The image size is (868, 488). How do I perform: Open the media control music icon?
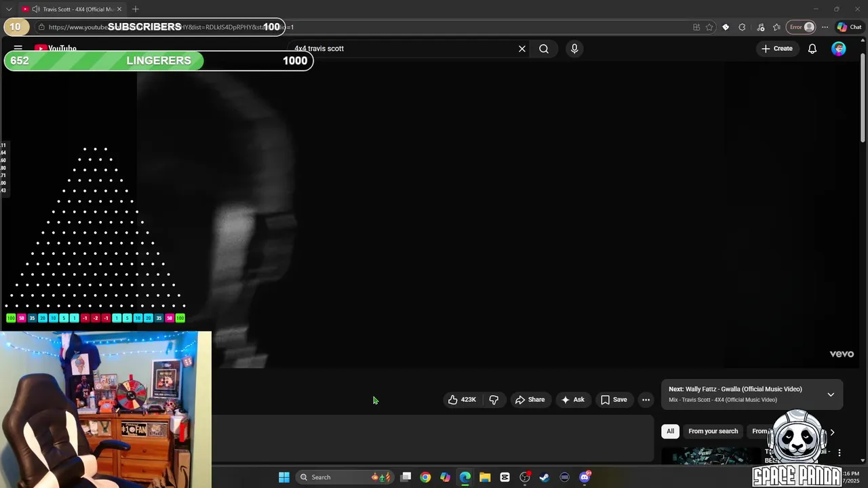click(760, 27)
